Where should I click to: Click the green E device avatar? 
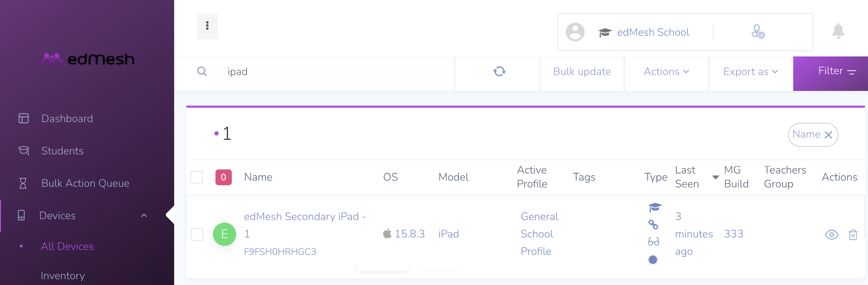coord(224,234)
